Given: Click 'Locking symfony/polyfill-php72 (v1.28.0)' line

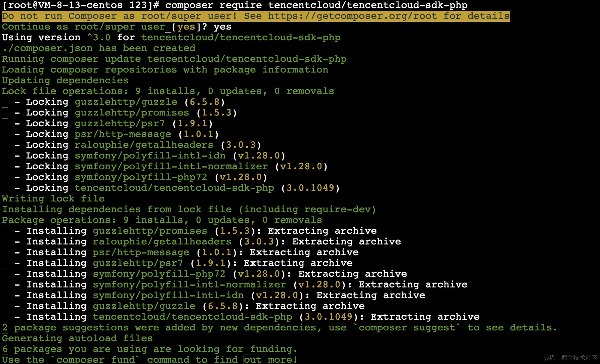Looking at the screenshot, I should coord(141,177).
